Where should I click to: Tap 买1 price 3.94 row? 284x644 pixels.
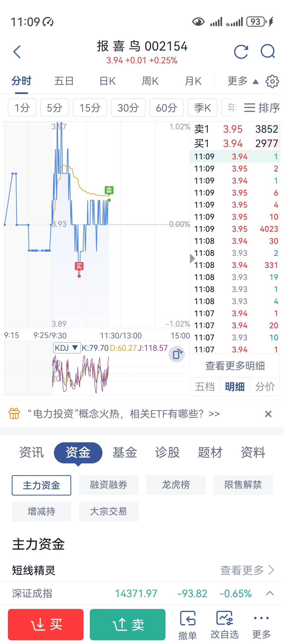[235, 144]
